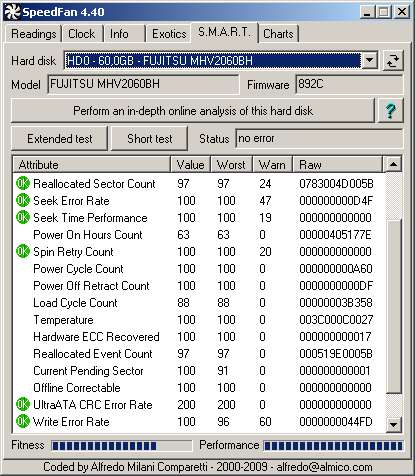Minimize the SpeedFan 4.40 window
The image size is (415, 476).
click(x=367, y=12)
